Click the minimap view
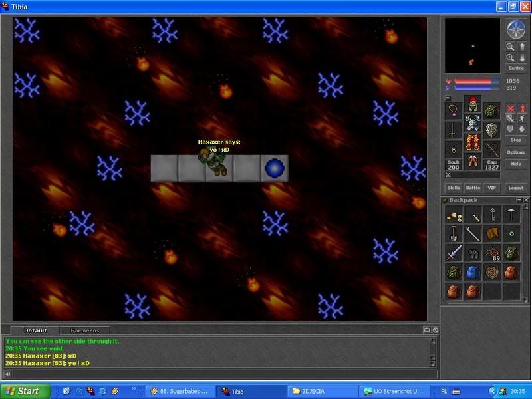This screenshot has height=399, width=532. click(x=472, y=45)
